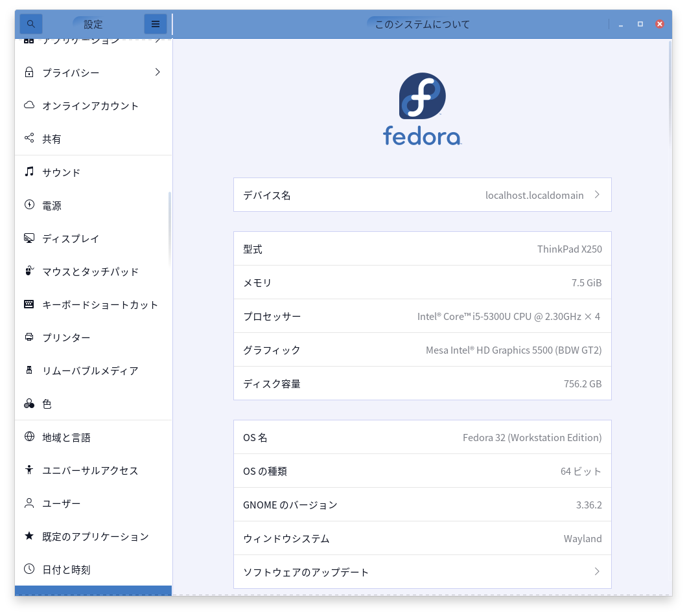Select サウンド in the sidebar

pos(93,172)
